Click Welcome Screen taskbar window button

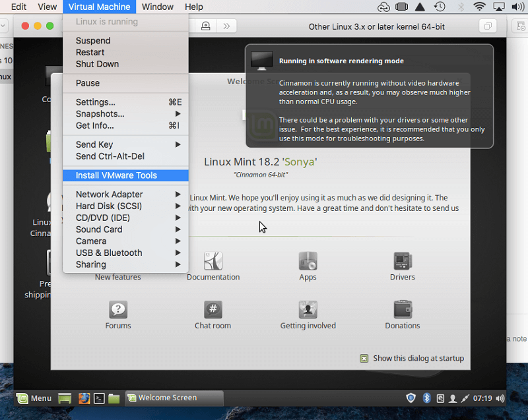click(174, 398)
